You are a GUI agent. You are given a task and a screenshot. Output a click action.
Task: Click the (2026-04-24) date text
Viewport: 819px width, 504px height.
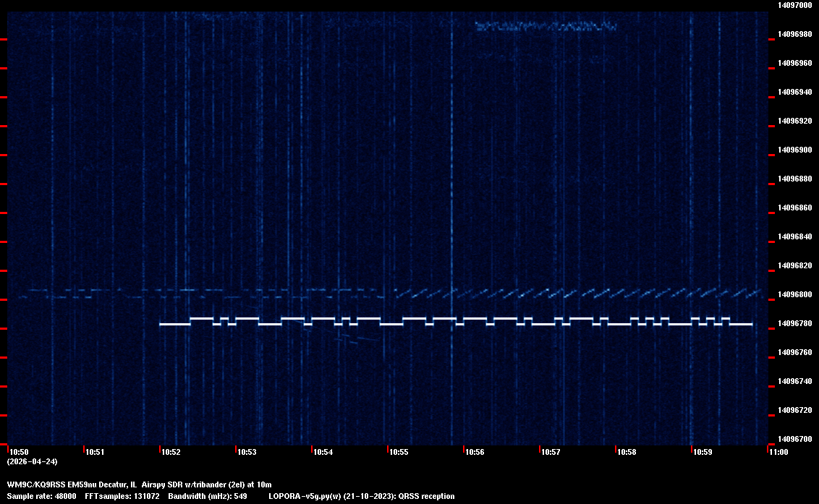32,461
